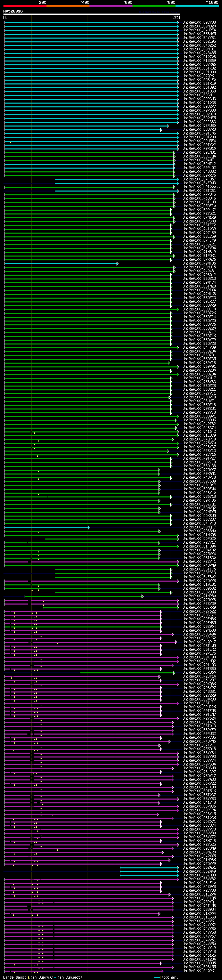Click the red ~20% identity legend bar
Image resolution: width=222 pixels, height=980 pixels.
click(x=25, y=6)
